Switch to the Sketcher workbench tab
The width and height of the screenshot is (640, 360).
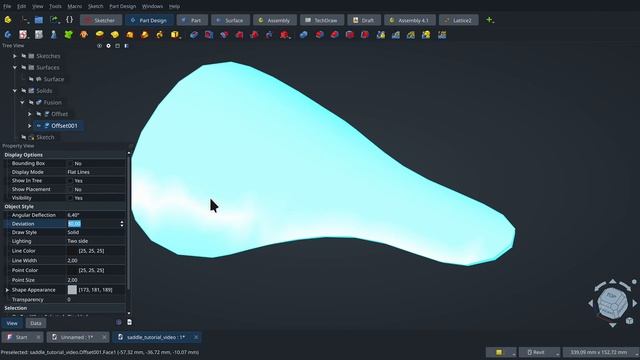point(101,20)
